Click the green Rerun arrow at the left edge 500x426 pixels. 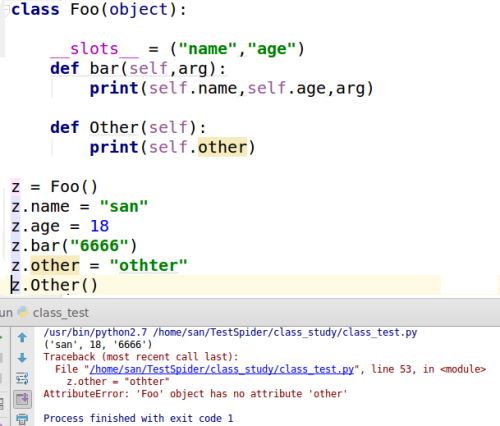(1, 338)
